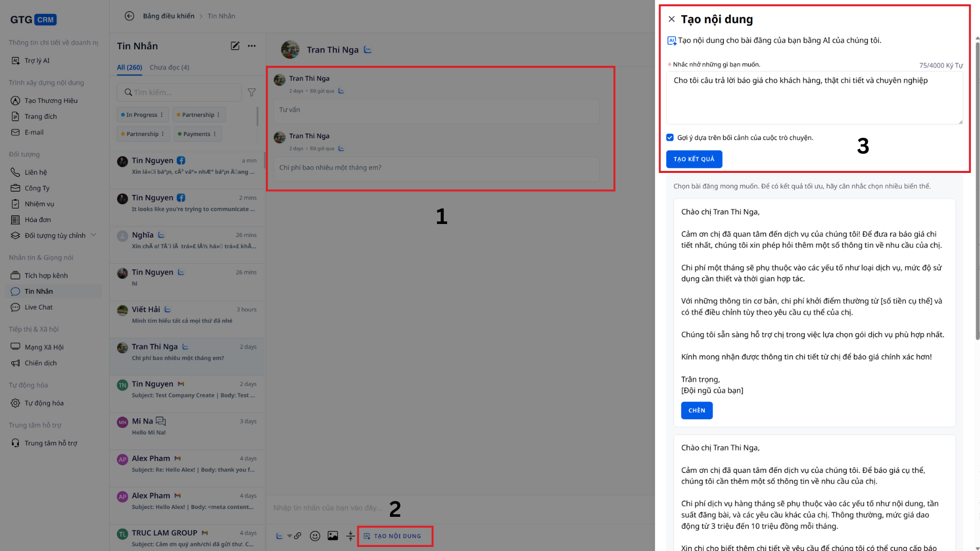Expand the Đối tượng tùy chỉnh menu

coord(93,235)
